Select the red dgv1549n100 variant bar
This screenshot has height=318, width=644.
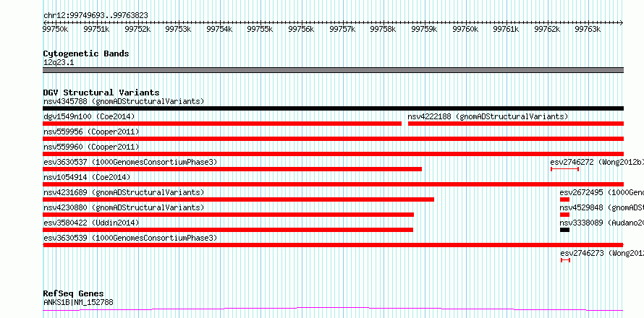coord(222,124)
